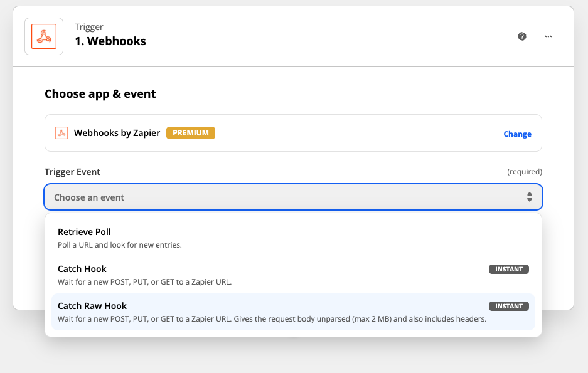Image resolution: width=588 pixels, height=373 pixels.
Task: Click the '1. Webhooks' step title
Action: point(110,41)
